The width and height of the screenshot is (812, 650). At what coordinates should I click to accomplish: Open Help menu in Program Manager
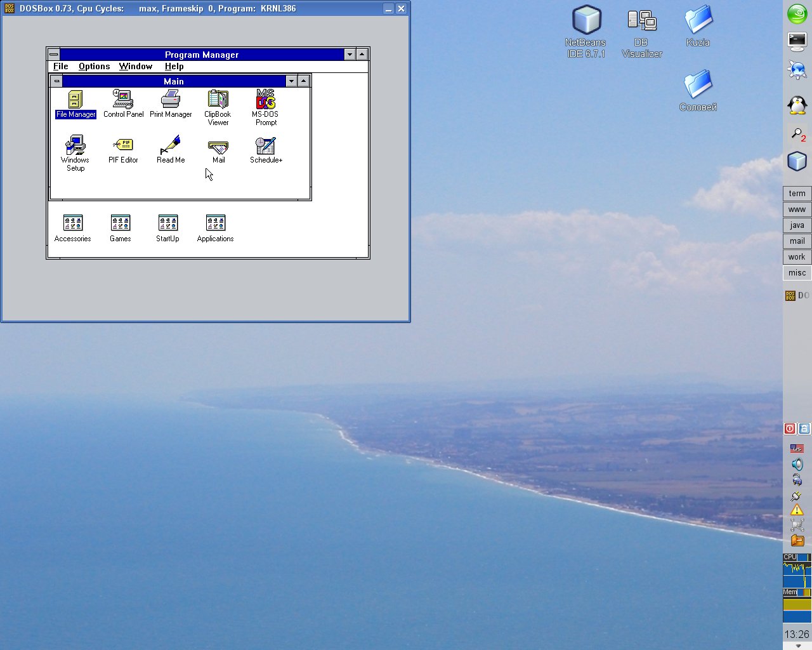point(174,67)
